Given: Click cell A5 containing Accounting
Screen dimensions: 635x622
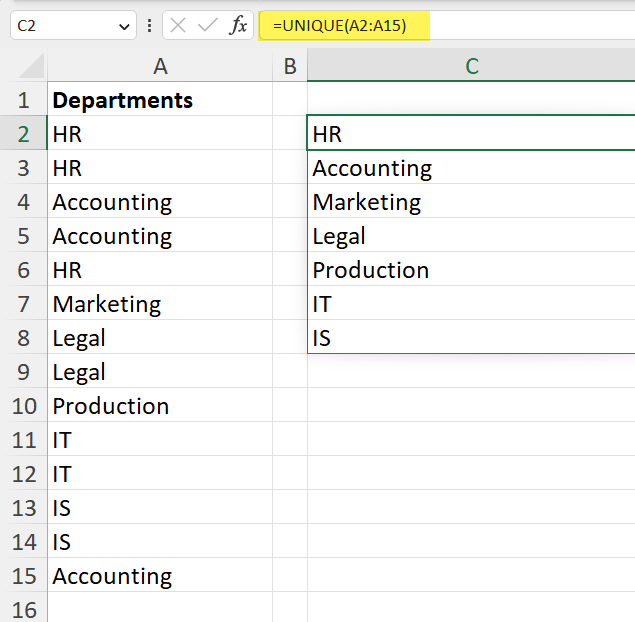Looking at the screenshot, I should tap(160, 236).
